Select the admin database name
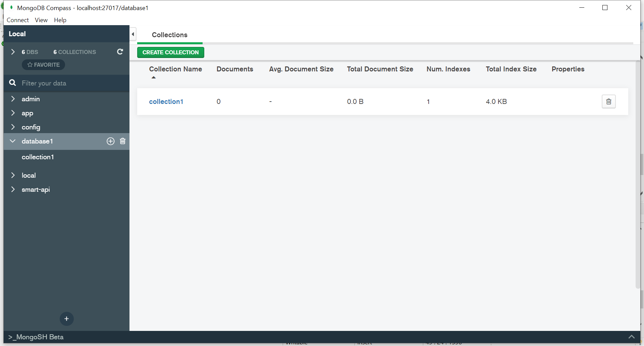The image size is (644, 346). pos(31,99)
